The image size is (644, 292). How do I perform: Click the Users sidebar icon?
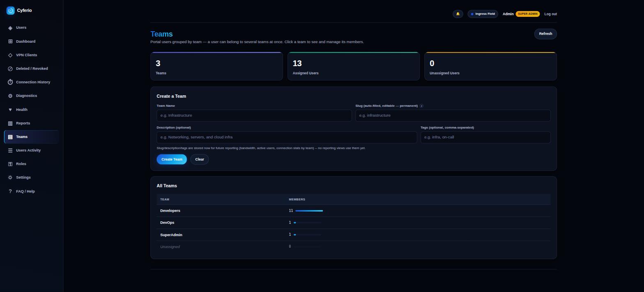coord(10,28)
